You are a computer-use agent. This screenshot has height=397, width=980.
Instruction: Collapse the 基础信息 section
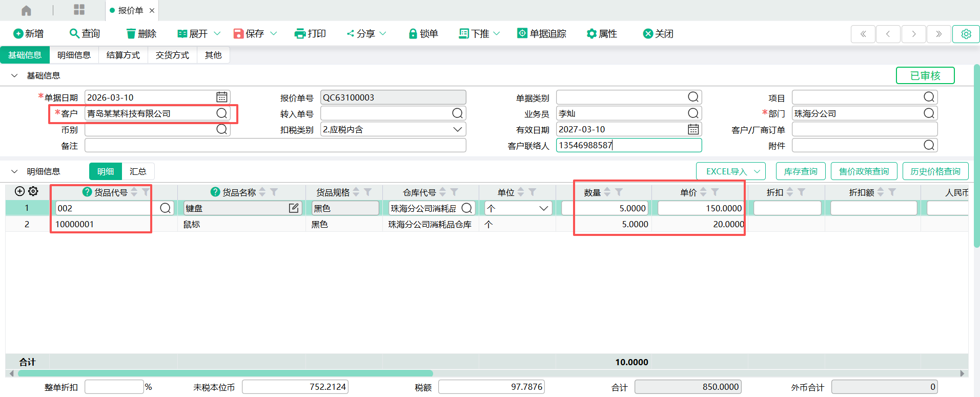pyautogui.click(x=15, y=75)
